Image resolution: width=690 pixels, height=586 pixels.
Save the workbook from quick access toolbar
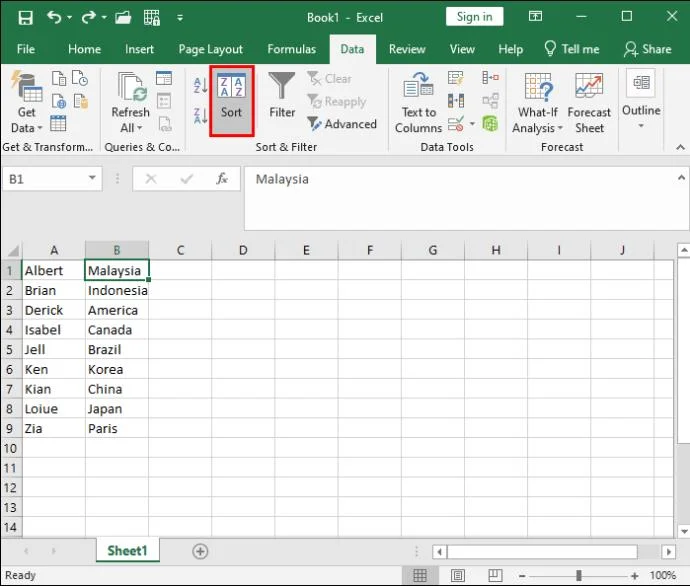(25, 17)
